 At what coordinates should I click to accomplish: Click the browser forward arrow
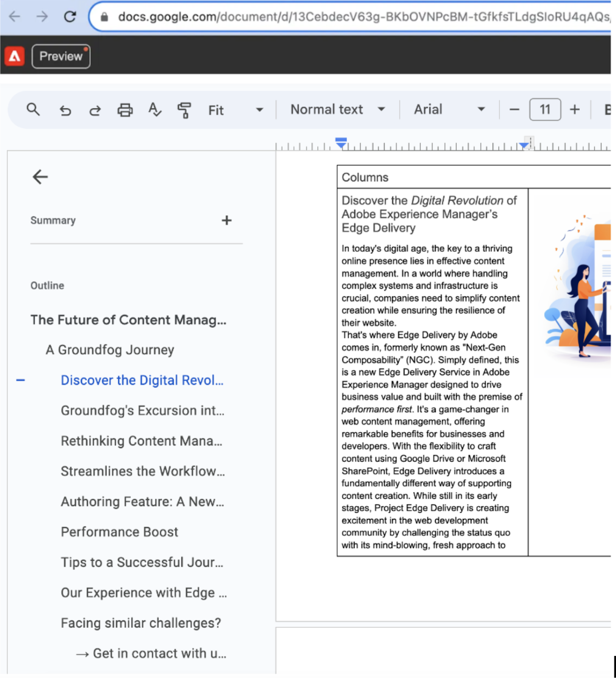click(42, 17)
